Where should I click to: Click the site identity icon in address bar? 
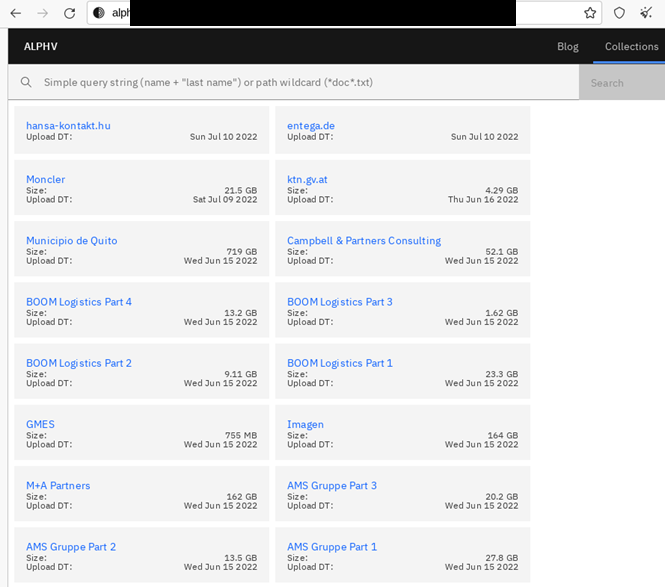pos(99,13)
